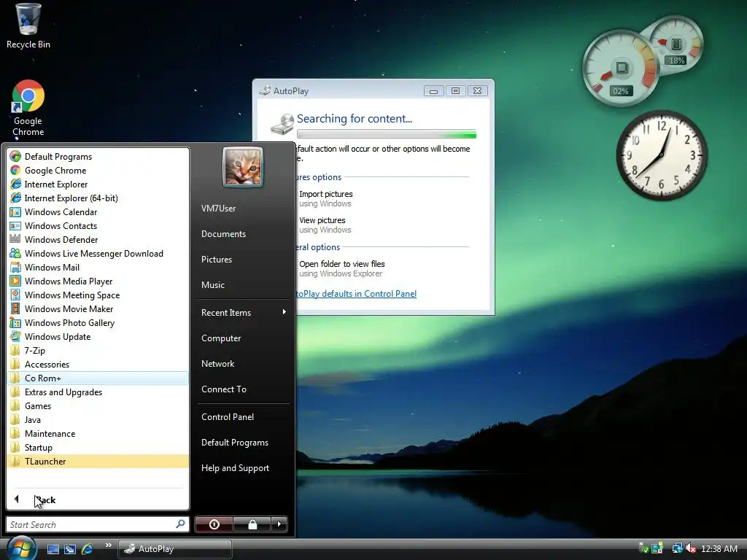The height and width of the screenshot is (560, 747).
Task: Select AutoPlay taskbar button
Action: (175, 549)
